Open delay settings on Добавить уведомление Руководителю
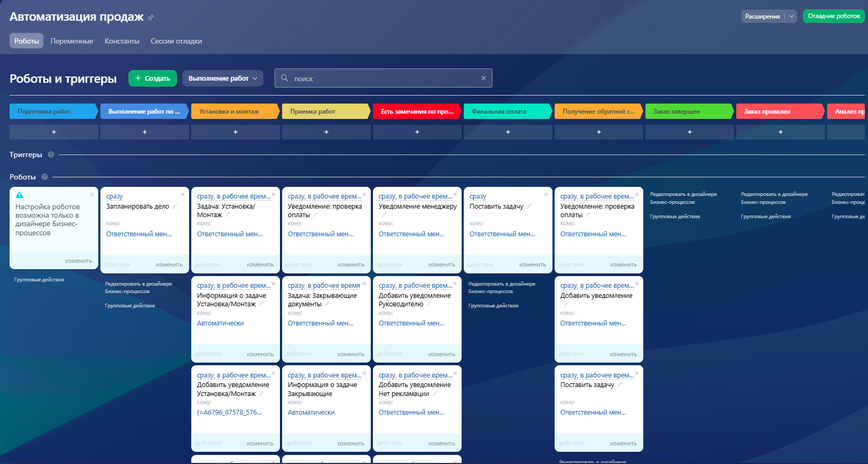 415,286
